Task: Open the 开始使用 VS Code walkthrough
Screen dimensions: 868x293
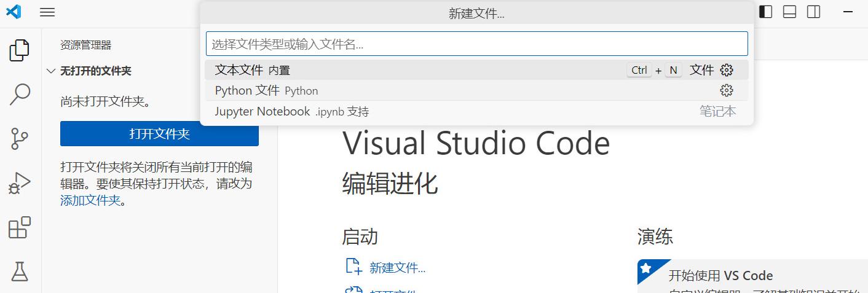Action: tap(752, 275)
